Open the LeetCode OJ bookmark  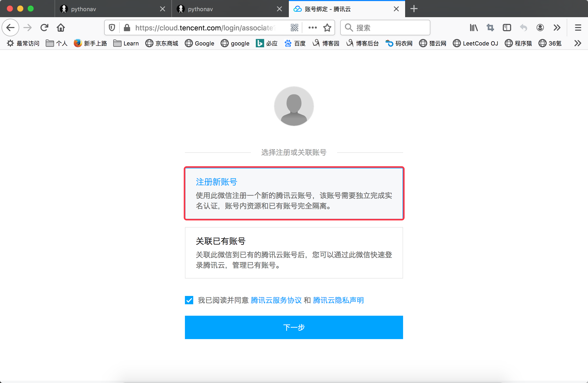pyautogui.click(x=476, y=43)
